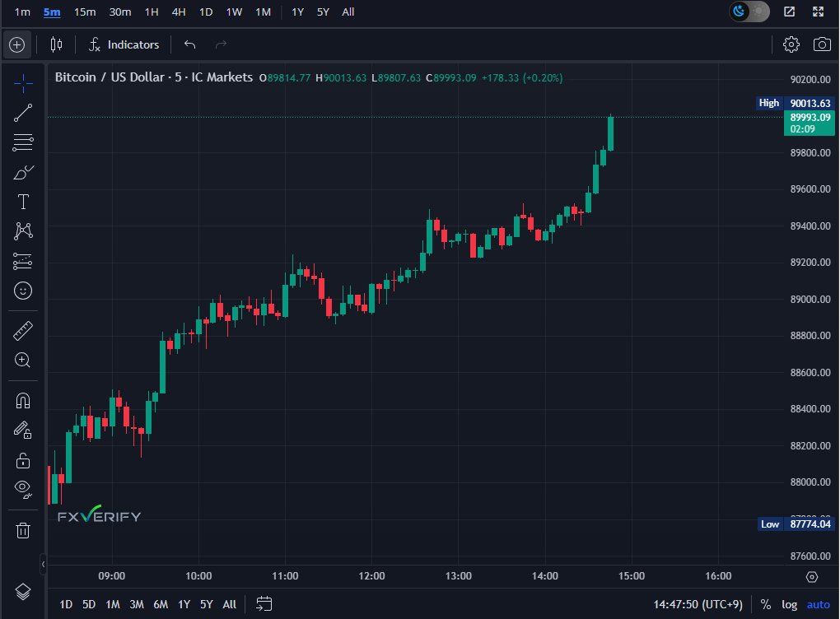
Task: Select the 1m timeframe
Action: (x=22, y=12)
